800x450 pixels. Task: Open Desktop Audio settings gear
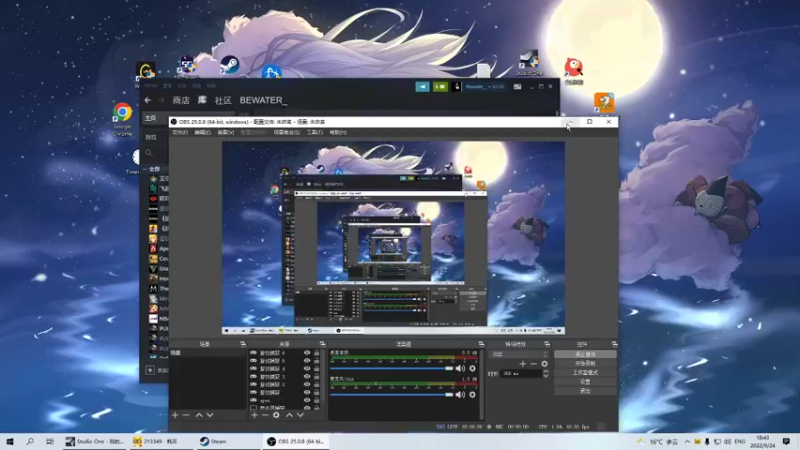point(472,368)
